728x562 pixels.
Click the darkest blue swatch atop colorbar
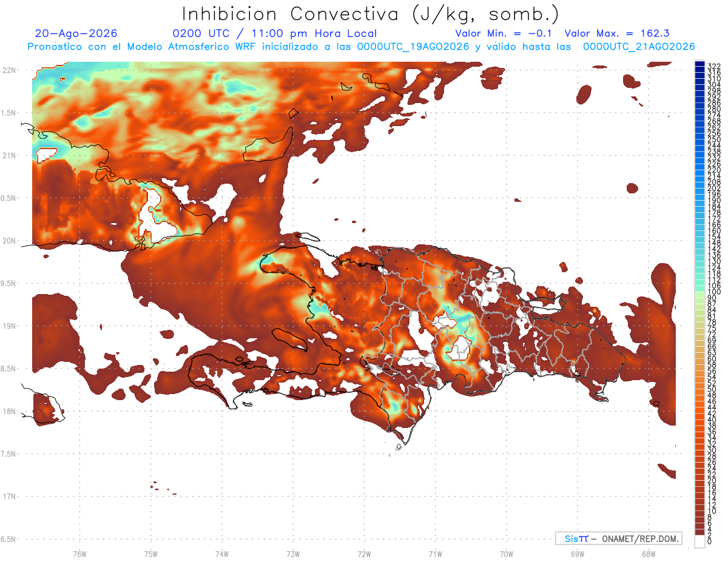pyautogui.click(x=699, y=64)
